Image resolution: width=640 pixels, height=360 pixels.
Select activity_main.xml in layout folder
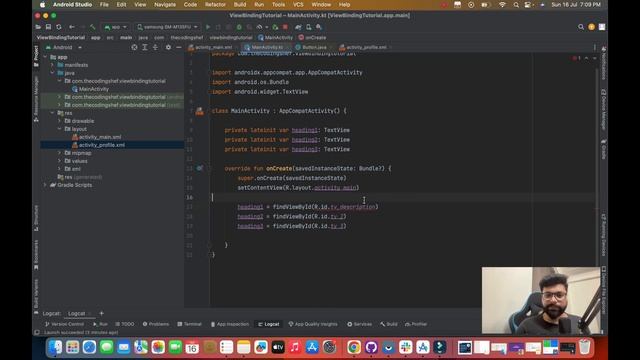(x=100, y=137)
